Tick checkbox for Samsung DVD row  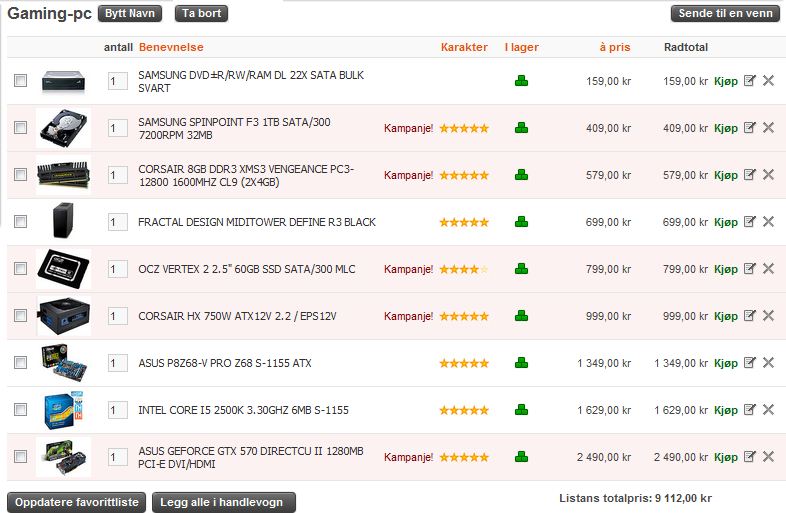pos(21,80)
